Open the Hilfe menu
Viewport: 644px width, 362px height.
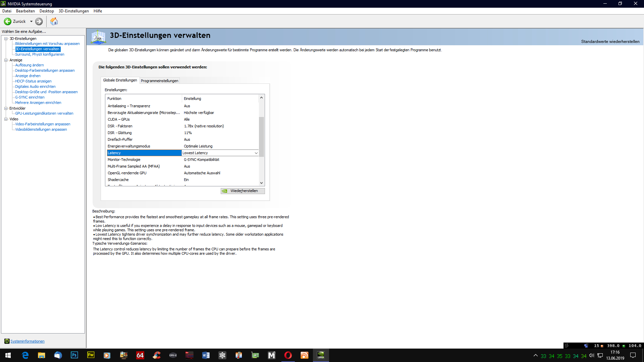pos(98,11)
